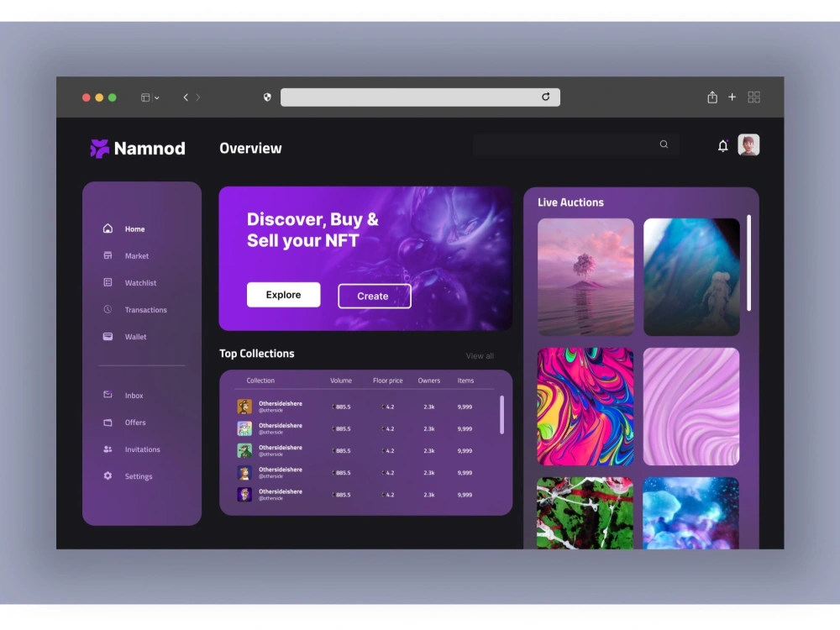Screen dimensions: 840x630
Task: Select Transactions in the sidebar
Action: tap(145, 310)
